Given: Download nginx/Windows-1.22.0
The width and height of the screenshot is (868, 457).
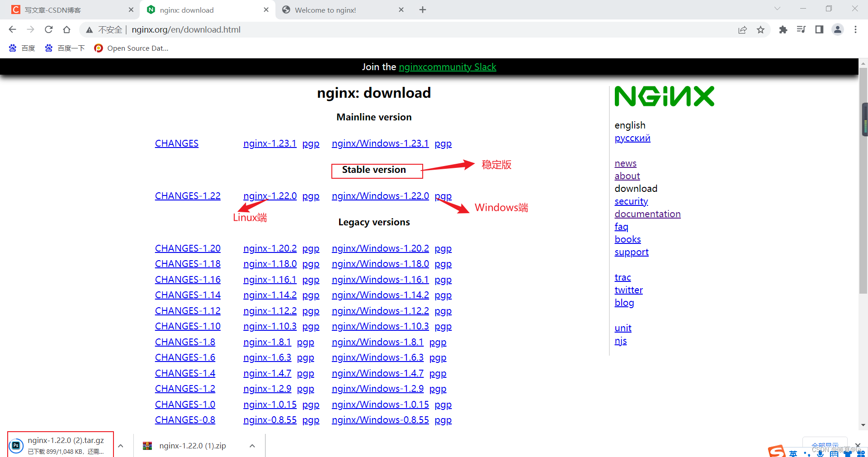Looking at the screenshot, I should click(x=380, y=196).
